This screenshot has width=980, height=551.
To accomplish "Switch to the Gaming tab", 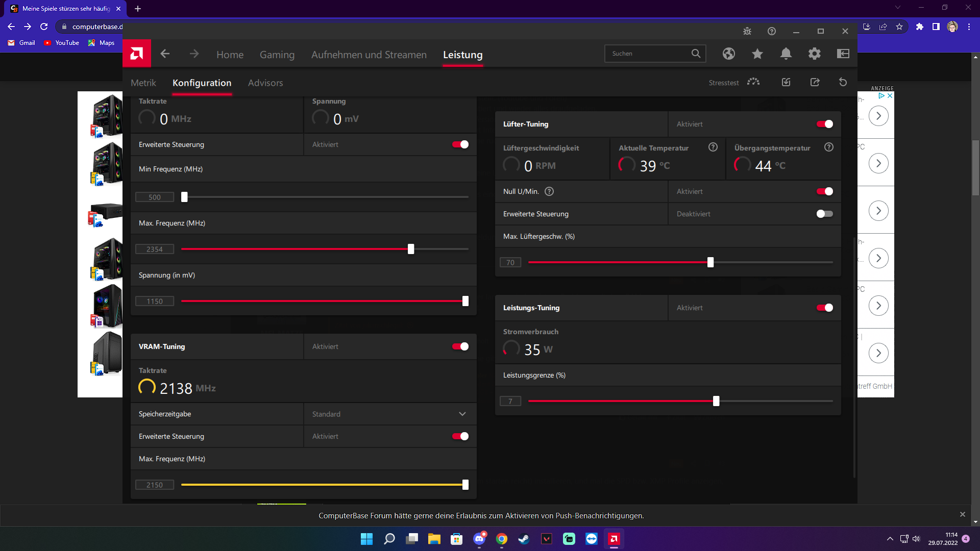I will click(x=277, y=55).
